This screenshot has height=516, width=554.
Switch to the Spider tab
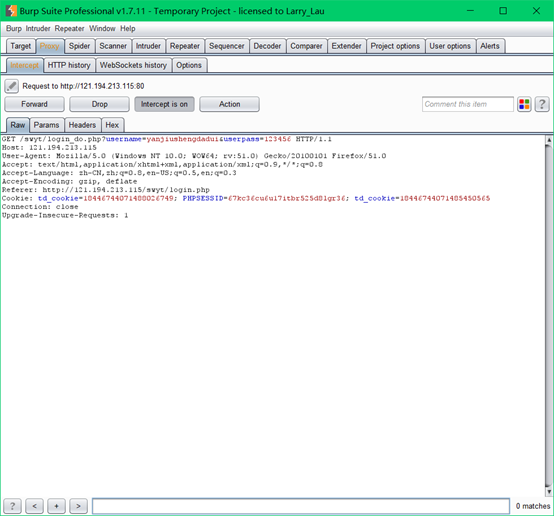pyautogui.click(x=79, y=46)
